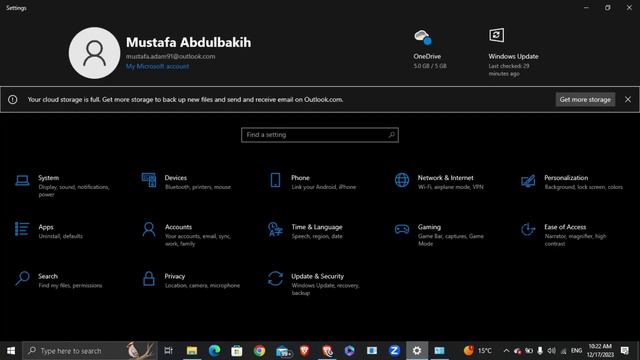Open the Windows Update status shortcut
The height and width of the screenshot is (360, 640).
[513, 52]
